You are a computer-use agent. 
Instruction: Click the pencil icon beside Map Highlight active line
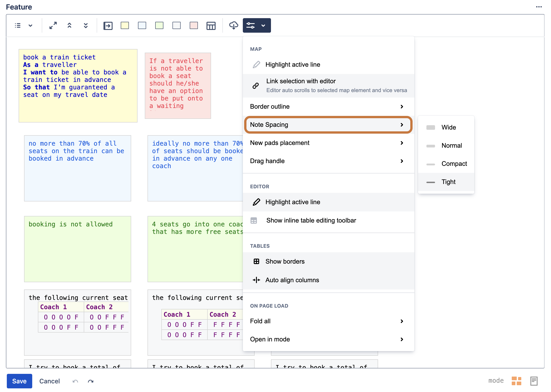(256, 65)
